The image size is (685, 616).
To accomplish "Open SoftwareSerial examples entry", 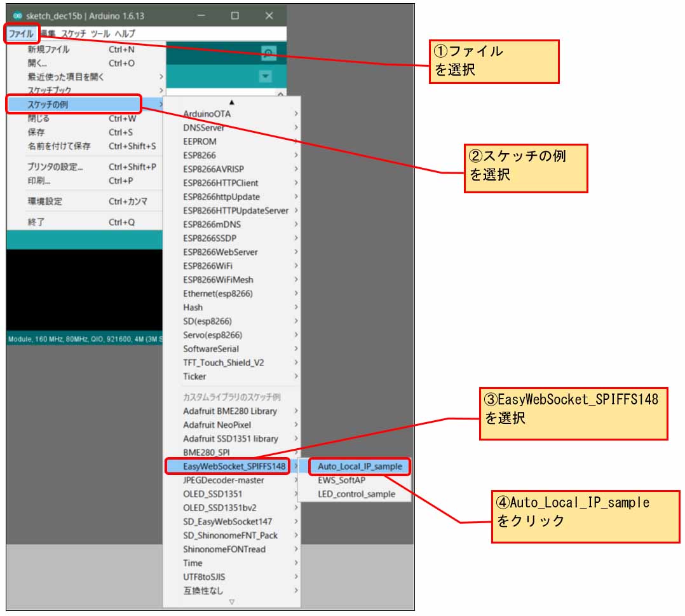I will (x=233, y=349).
